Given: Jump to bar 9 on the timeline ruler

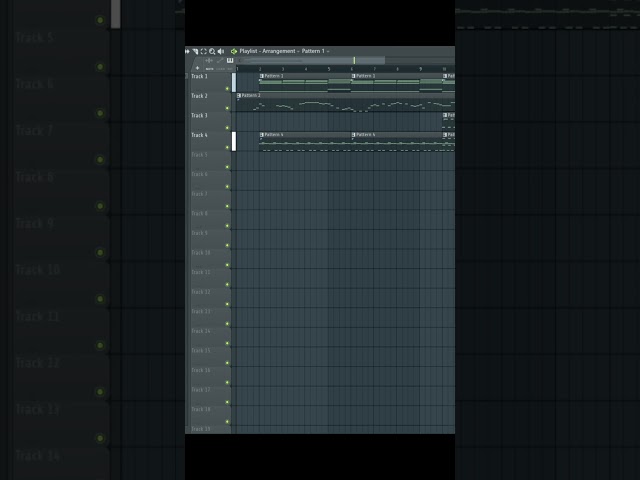Looking at the screenshot, I should 420,69.
